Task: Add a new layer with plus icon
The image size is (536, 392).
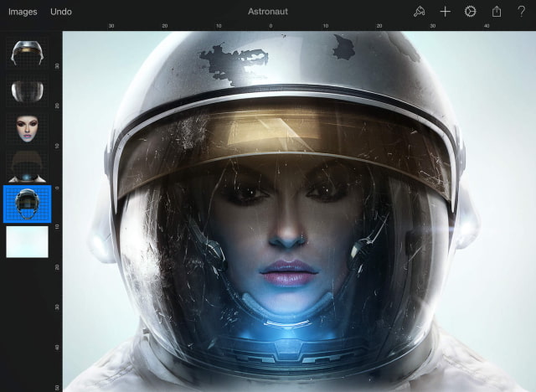Action: click(x=445, y=12)
